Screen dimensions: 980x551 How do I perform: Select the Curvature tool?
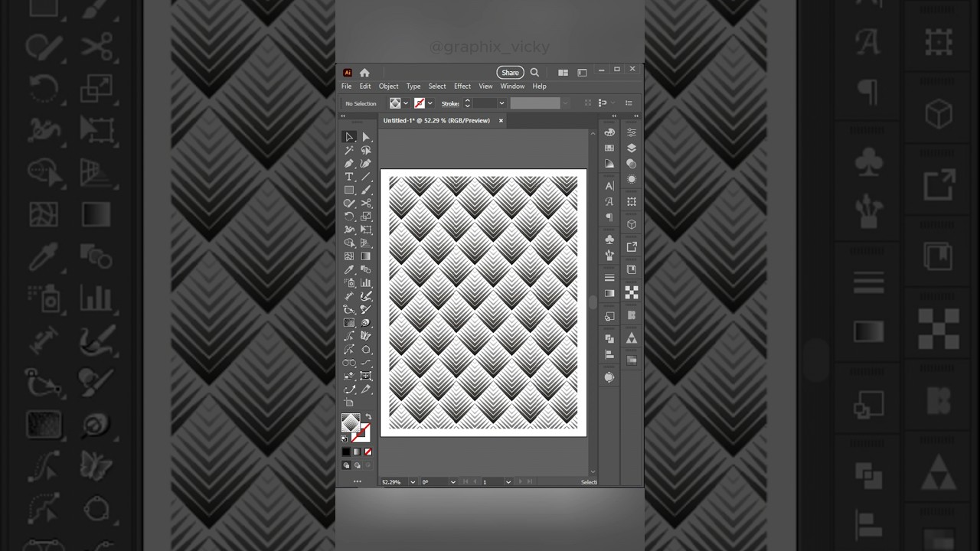click(366, 163)
